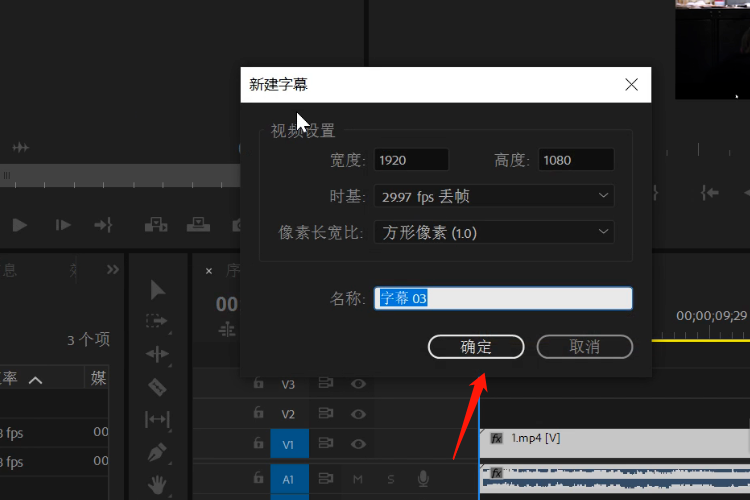Mute track A1 with the M button
Screen dimensions: 750x500
(x=358, y=479)
